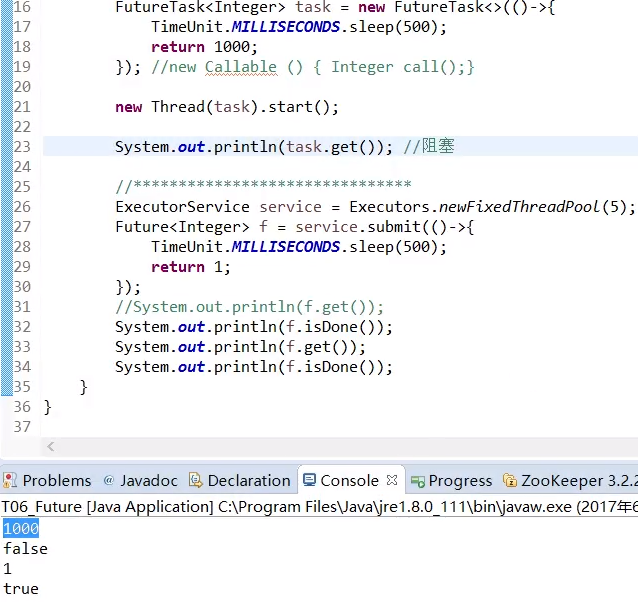Click the console output line '1'

point(7,569)
